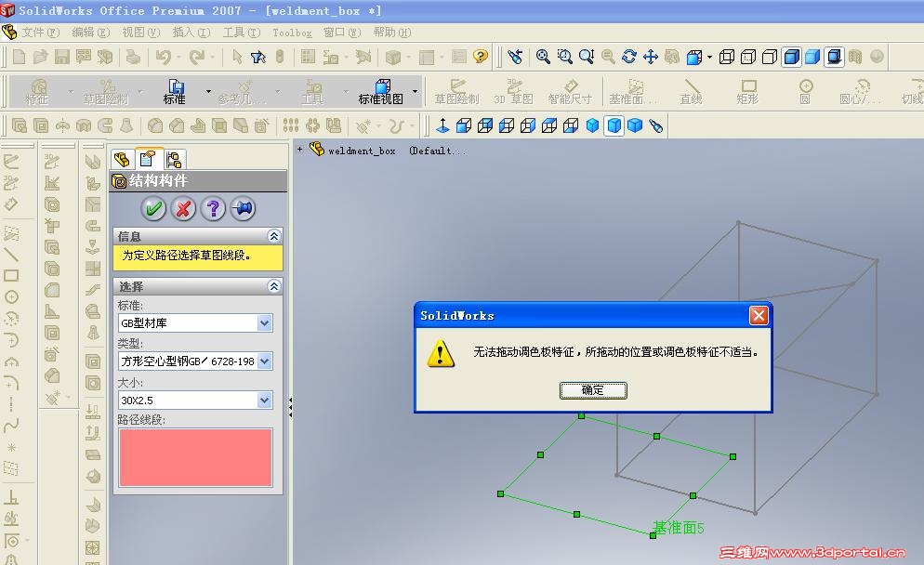
Task: Switch to the ConfigurationManager tab
Action: 173,160
